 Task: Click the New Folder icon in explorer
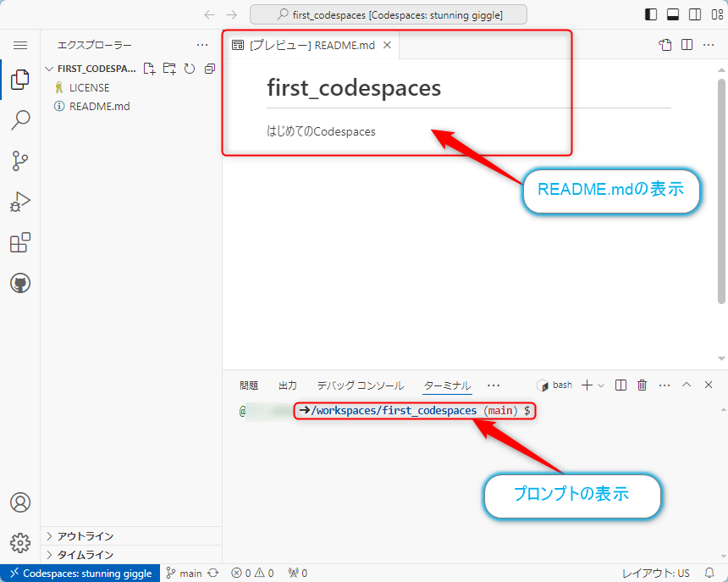[169, 69]
